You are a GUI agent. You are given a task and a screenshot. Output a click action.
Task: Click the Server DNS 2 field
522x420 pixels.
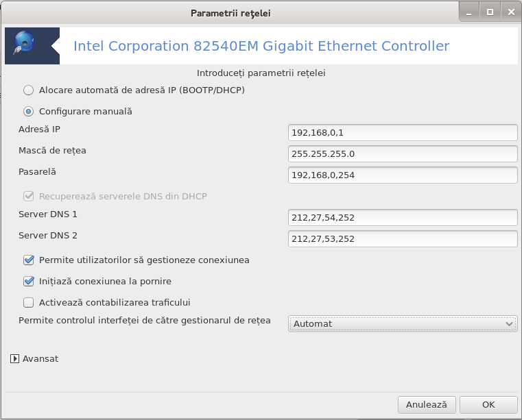(x=403, y=239)
